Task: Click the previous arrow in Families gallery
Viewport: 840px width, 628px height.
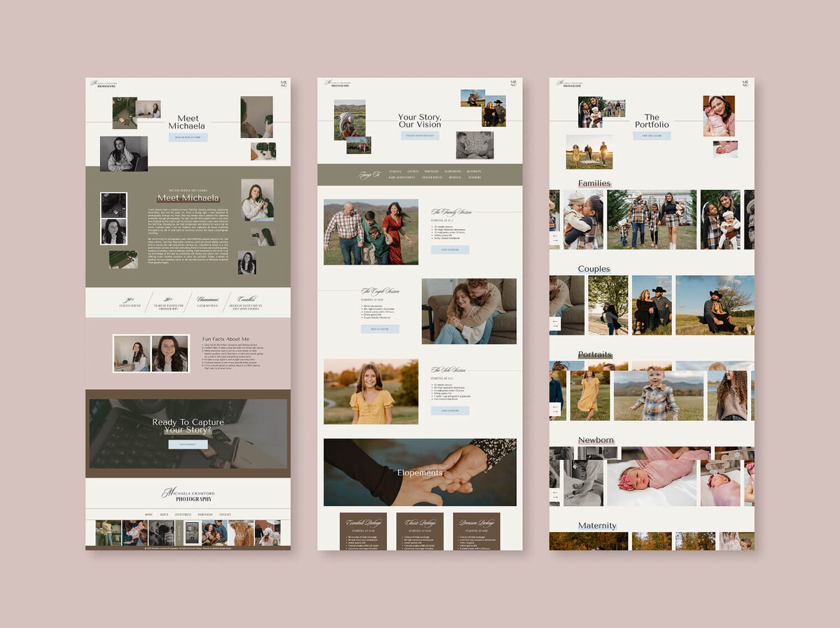Action: pos(555,237)
